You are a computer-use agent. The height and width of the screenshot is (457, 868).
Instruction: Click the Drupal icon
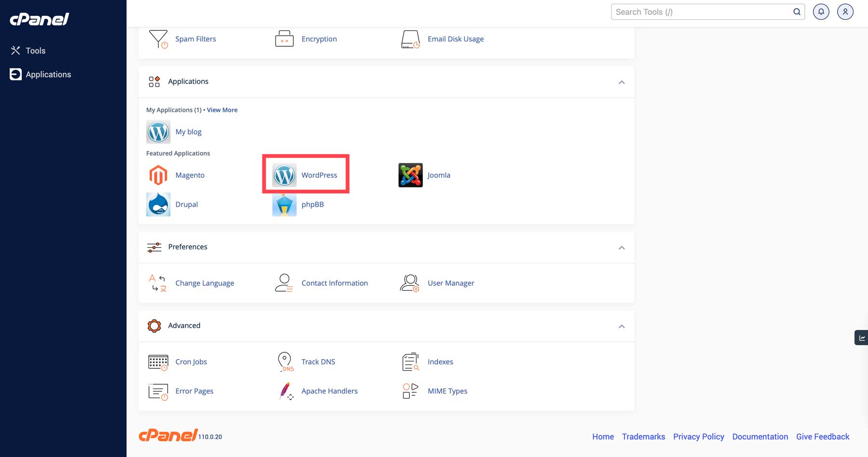(158, 204)
